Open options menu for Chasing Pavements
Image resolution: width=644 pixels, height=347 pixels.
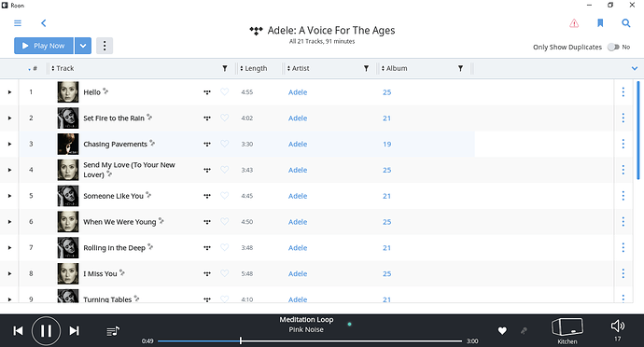623,144
